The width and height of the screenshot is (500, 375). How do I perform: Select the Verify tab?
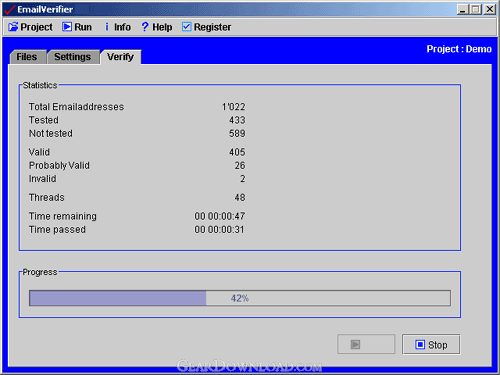120,57
